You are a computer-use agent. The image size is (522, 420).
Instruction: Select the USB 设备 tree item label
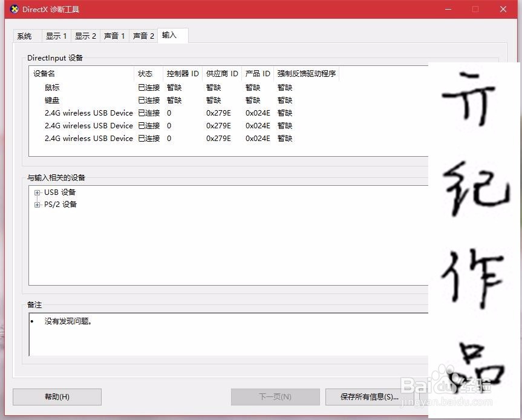click(60, 192)
